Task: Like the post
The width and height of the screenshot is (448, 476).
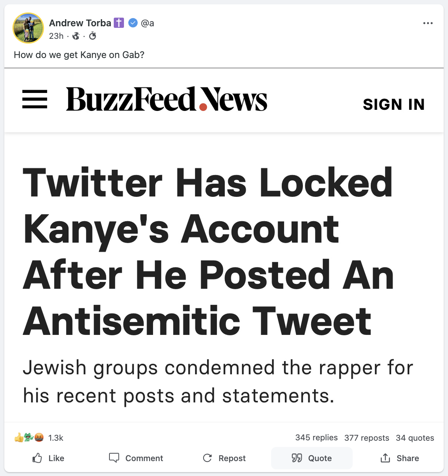Action: point(48,458)
